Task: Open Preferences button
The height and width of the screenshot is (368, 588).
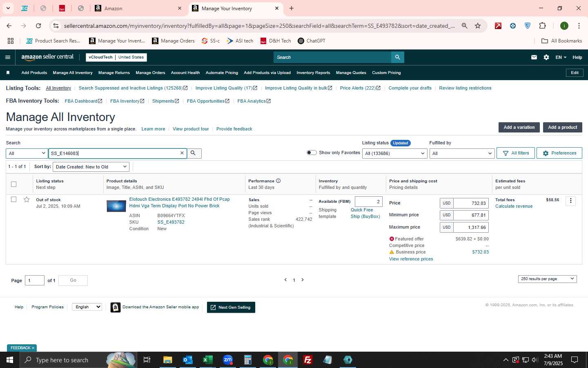Action: (x=559, y=153)
